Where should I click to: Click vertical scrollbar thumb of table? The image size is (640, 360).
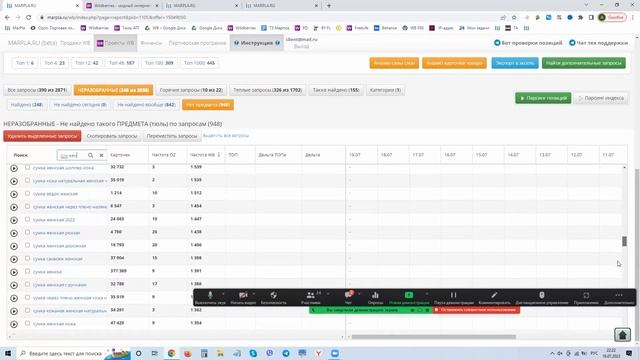(x=624, y=241)
